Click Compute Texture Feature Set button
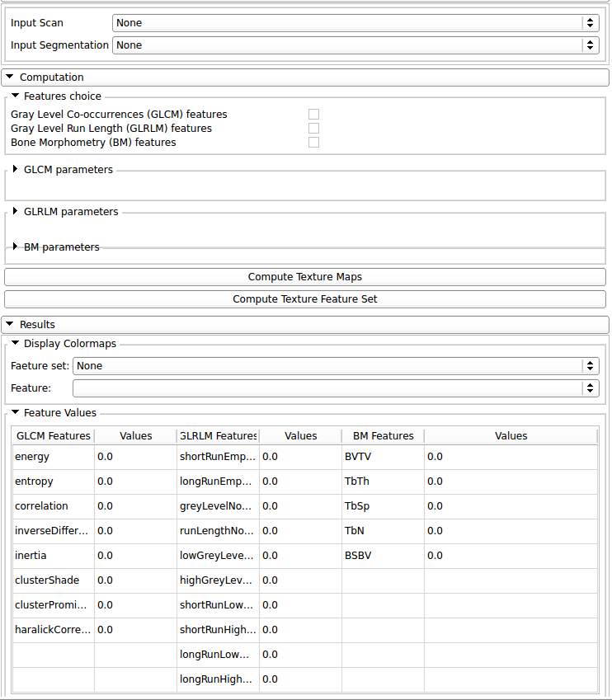 (x=305, y=299)
